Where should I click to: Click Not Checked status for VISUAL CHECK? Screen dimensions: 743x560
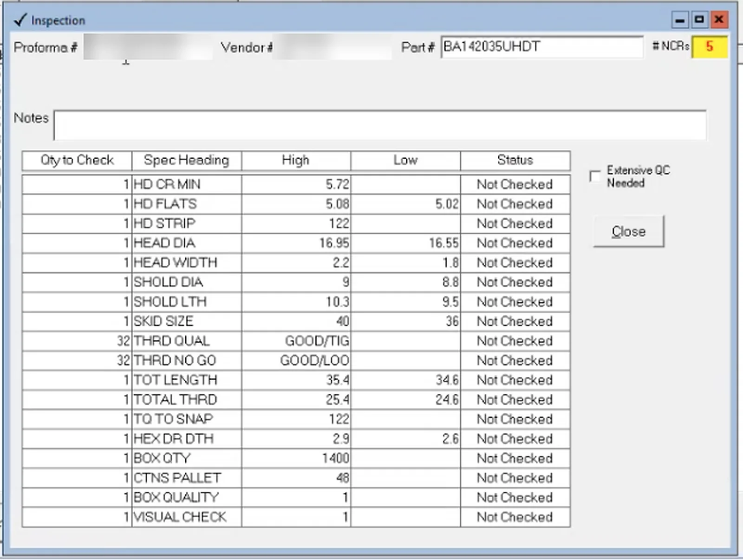tap(515, 517)
